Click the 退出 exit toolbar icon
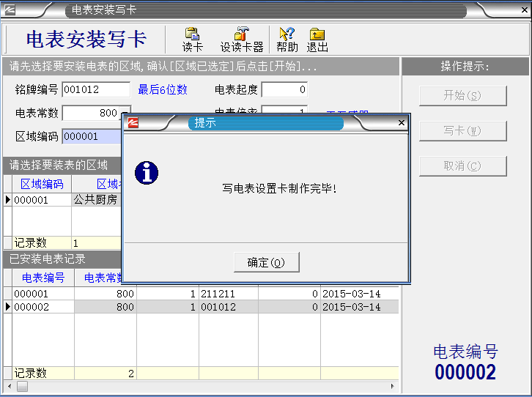The height and width of the screenshot is (397, 532). coord(317,40)
